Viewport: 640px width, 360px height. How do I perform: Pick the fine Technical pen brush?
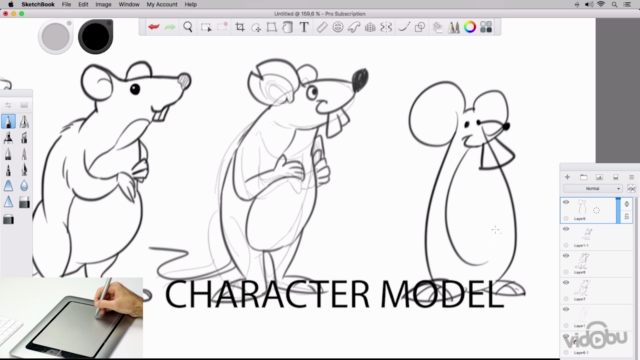coord(24,154)
